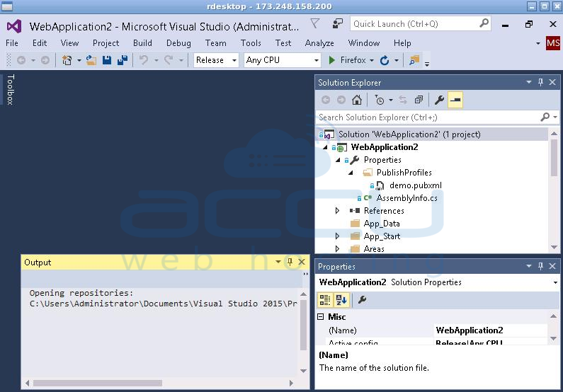Select Solution 'WebApplication2' root node

point(409,134)
